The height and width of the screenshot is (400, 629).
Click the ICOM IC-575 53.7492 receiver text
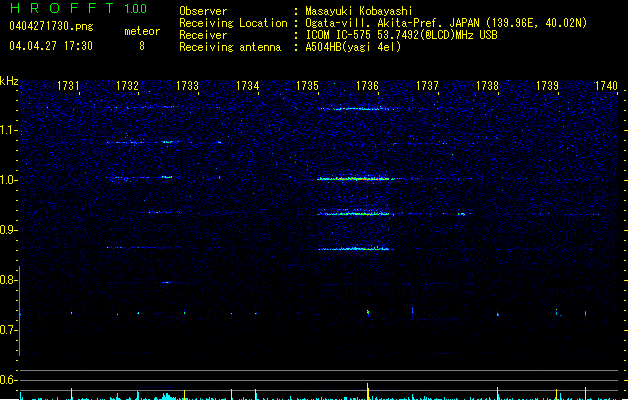click(401, 35)
